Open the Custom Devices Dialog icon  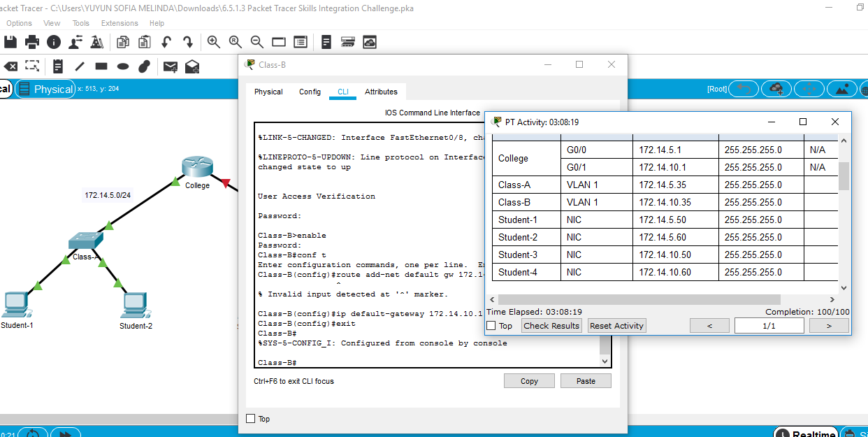301,42
